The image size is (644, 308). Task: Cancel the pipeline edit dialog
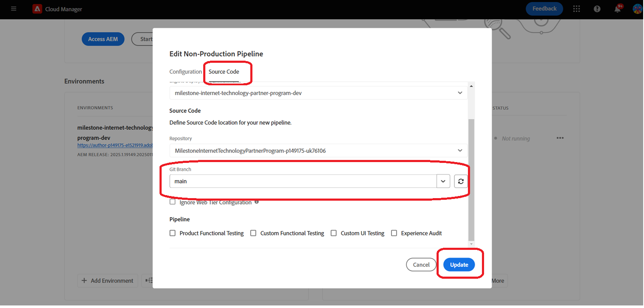coord(421,265)
